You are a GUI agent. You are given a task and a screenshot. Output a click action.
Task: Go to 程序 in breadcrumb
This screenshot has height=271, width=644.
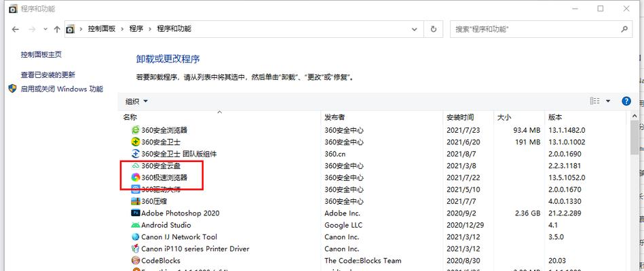click(136, 28)
